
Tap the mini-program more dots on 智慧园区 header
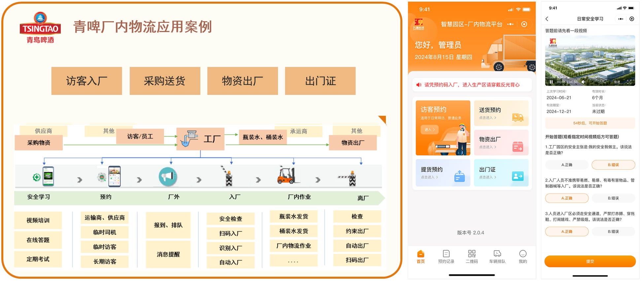coord(510,24)
